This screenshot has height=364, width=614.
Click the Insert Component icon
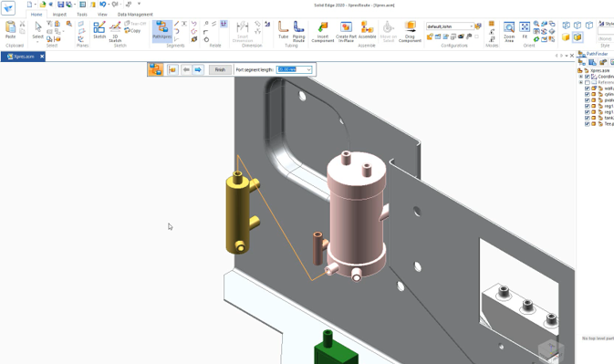click(323, 31)
